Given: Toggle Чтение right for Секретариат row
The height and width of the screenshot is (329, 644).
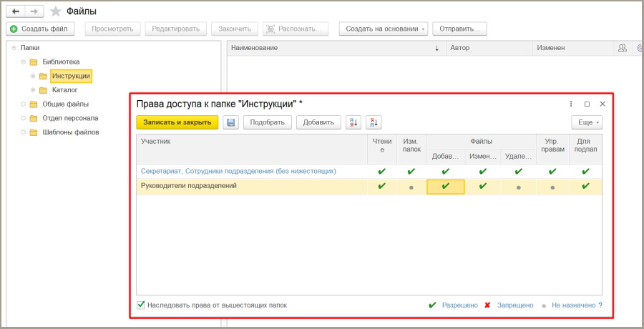Looking at the screenshot, I should tap(381, 171).
